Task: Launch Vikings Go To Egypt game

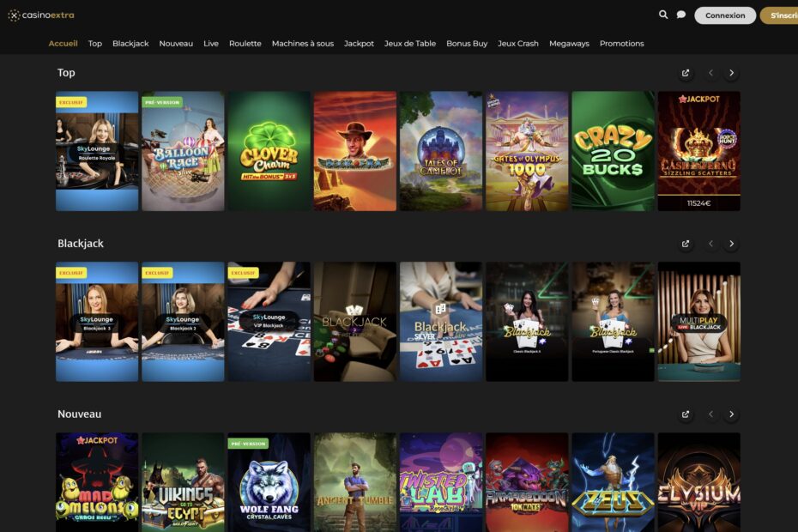Action: 183,482
